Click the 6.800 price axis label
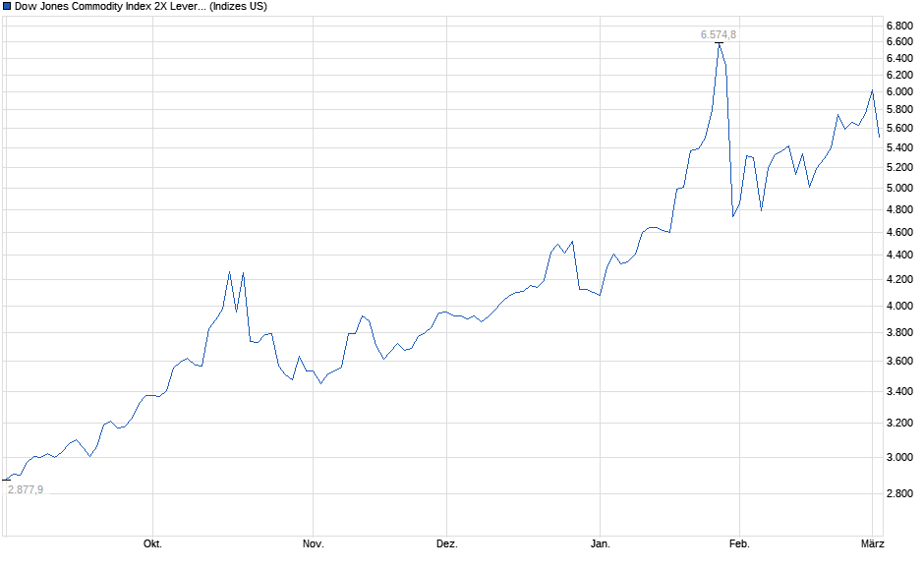This screenshot has width=924, height=569. pos(899,25)
